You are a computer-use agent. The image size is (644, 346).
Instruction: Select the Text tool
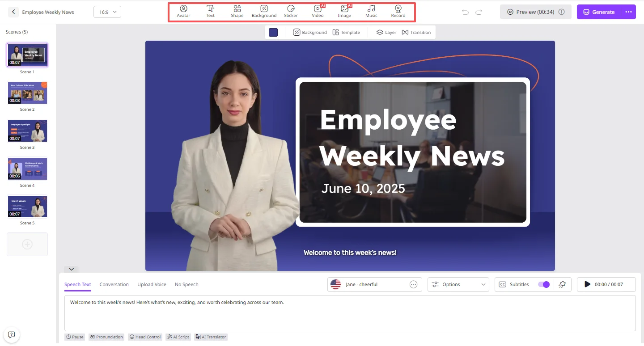coord(210,12)
